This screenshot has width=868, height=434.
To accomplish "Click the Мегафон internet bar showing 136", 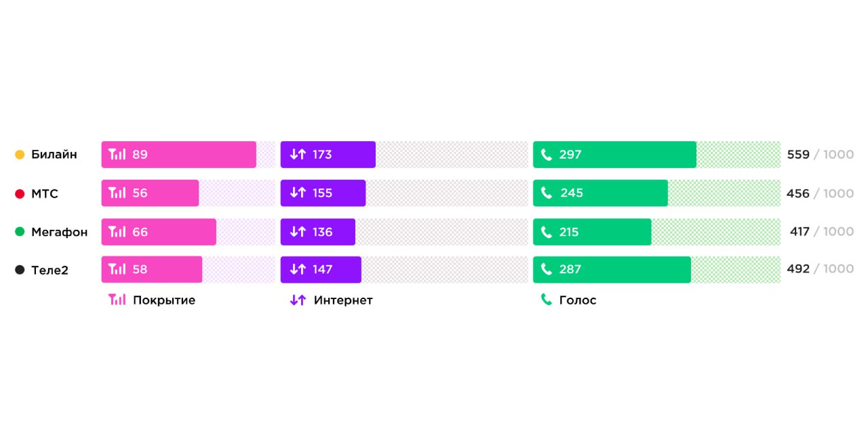I will 318,232.
